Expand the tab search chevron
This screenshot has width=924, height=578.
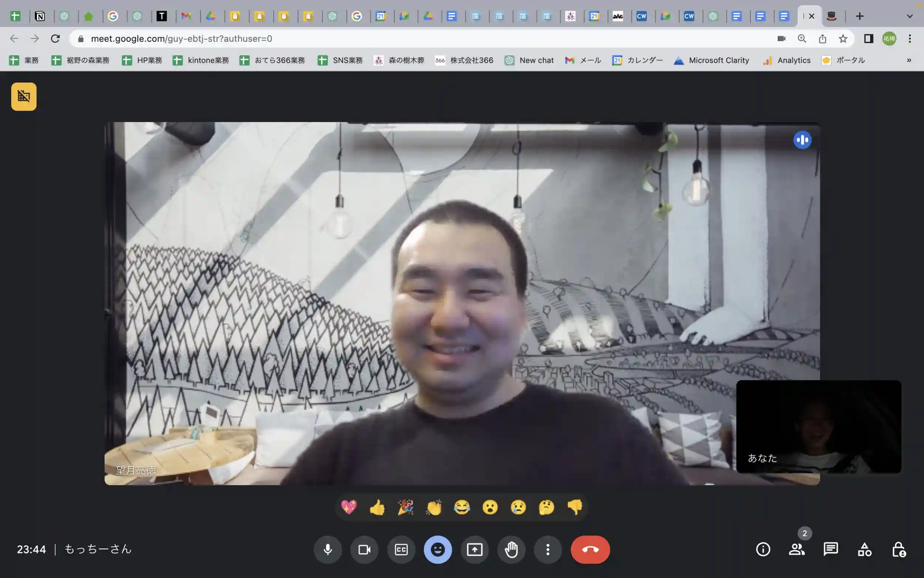[x=910, y=16]
